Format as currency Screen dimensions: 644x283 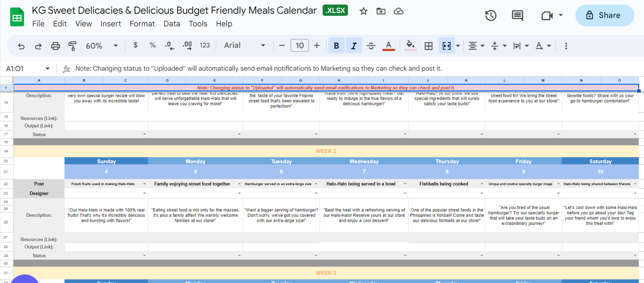(135, 45)
